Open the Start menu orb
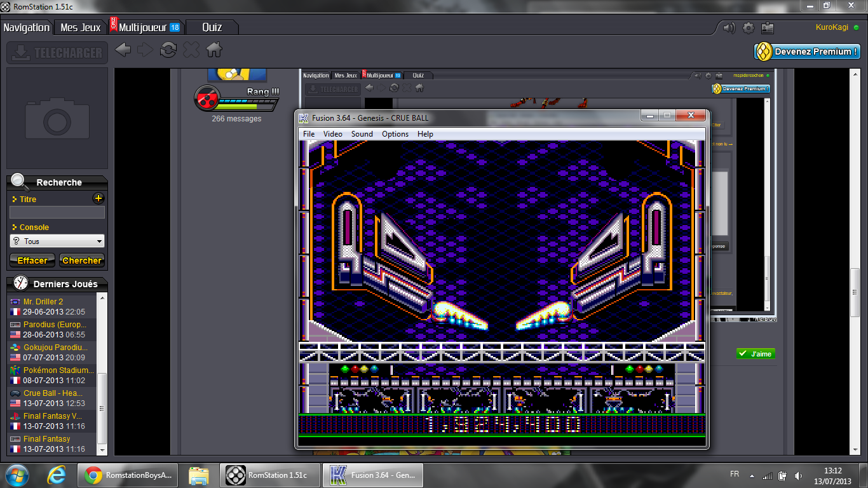Screen dimensions: 868x488 point(17,475)
